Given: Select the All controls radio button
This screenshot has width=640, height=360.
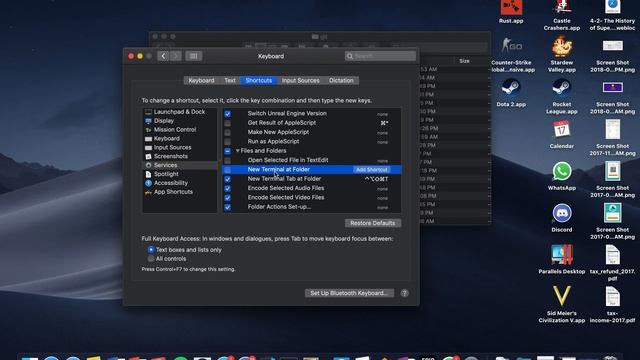Looking at the screenshot, I should (x=151, y=259).
